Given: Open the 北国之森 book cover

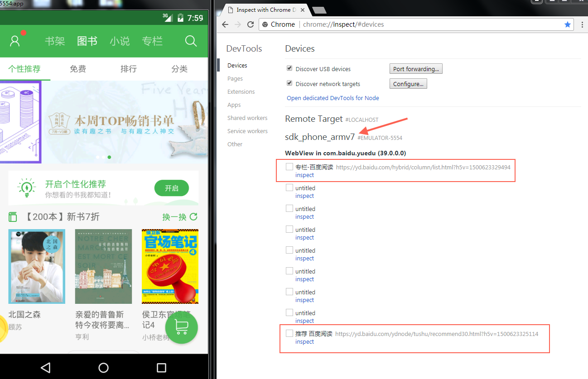Looking at the screenshot, I should [37, 266].
